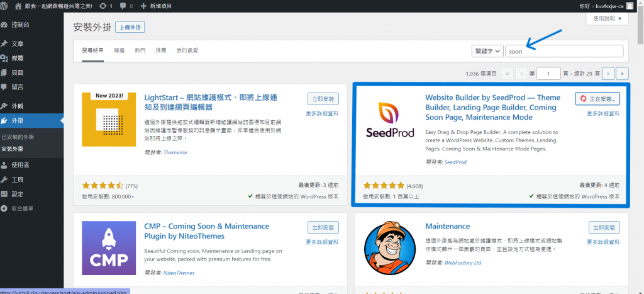Switch to the 推薦 tab
This screenshot has width=644, height=294.
coord(161,50)
